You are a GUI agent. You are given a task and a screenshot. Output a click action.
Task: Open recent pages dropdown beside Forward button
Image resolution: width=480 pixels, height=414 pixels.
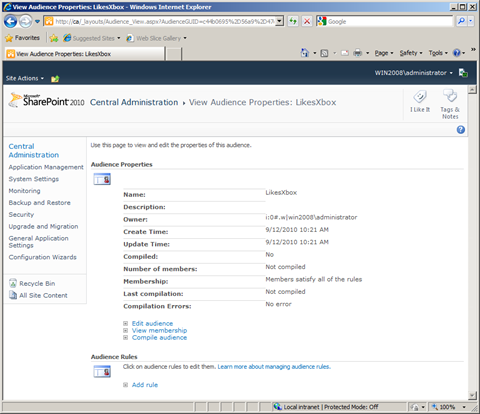click(x=37, y=22)
